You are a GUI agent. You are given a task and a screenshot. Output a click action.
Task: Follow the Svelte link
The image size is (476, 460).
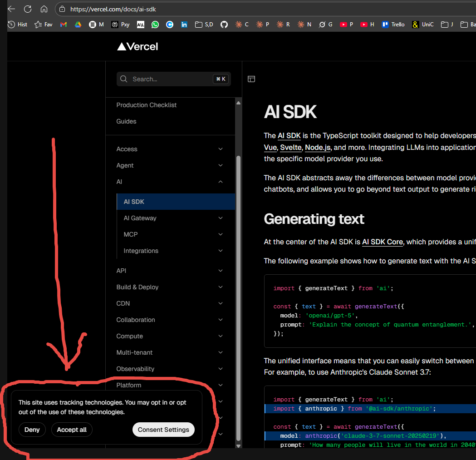291,148
